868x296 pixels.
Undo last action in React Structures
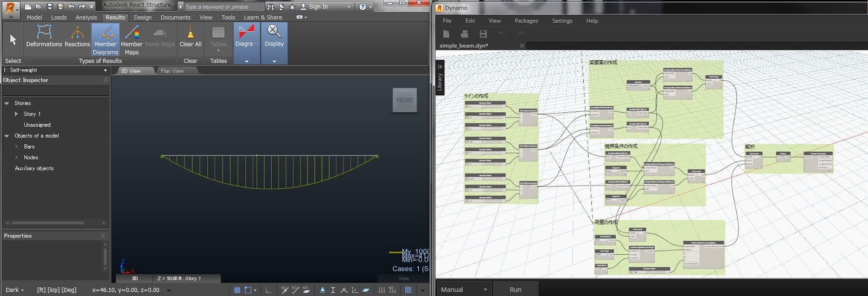tap(71, 7)
